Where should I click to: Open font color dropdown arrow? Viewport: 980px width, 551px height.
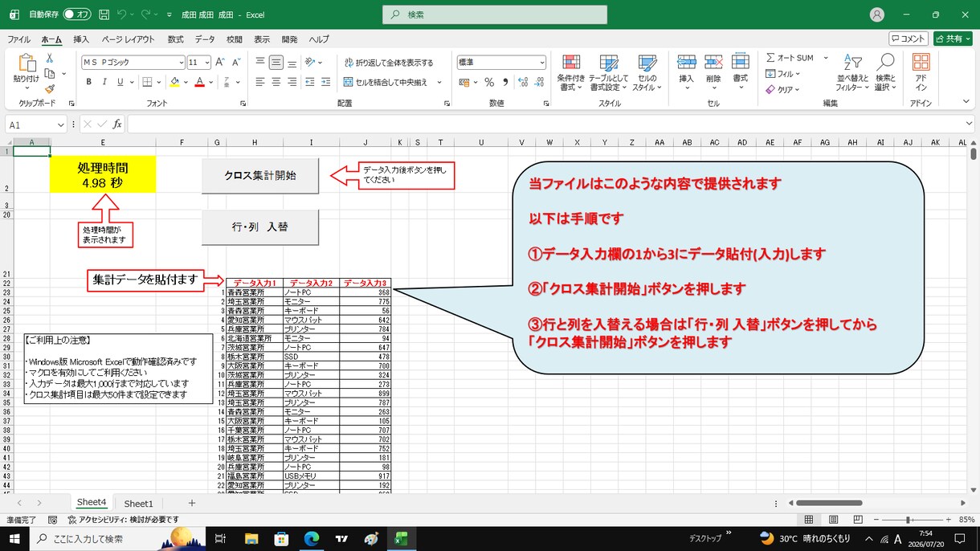pos(210,82)
